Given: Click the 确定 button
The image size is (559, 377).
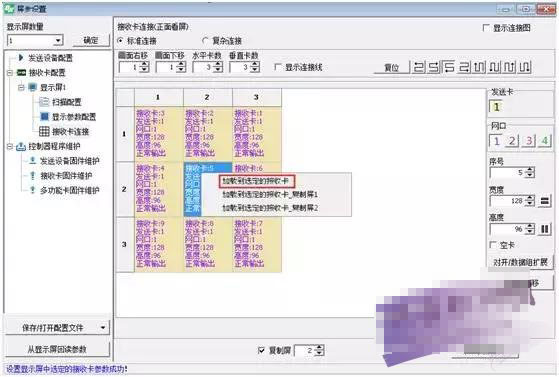Looking at the screenshot, I should [x=91, y=40].
